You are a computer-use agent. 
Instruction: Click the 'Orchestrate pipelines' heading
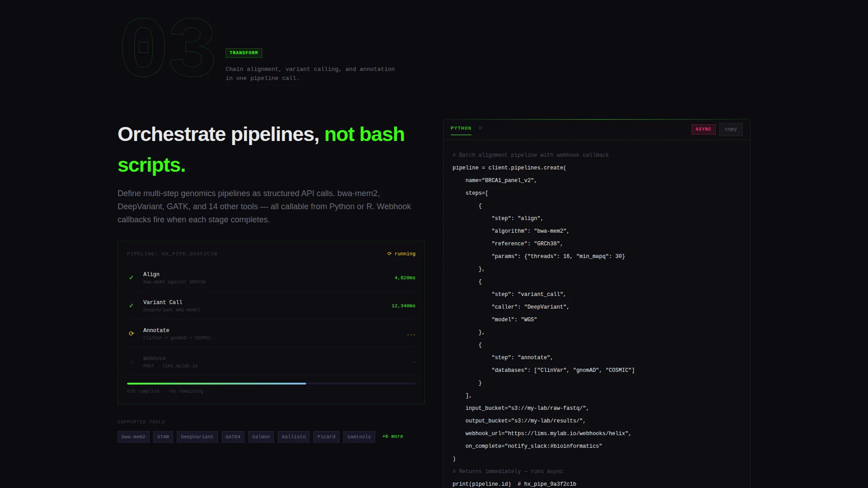pyautogui.click(x=261, y=150)
